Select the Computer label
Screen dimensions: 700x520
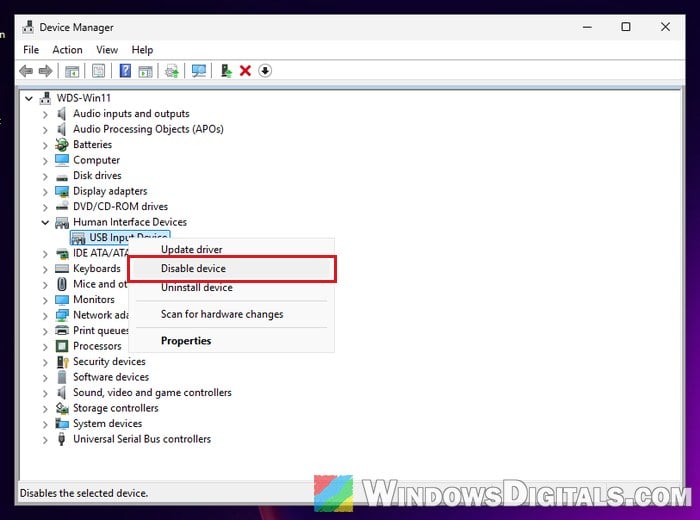[96, 160]
